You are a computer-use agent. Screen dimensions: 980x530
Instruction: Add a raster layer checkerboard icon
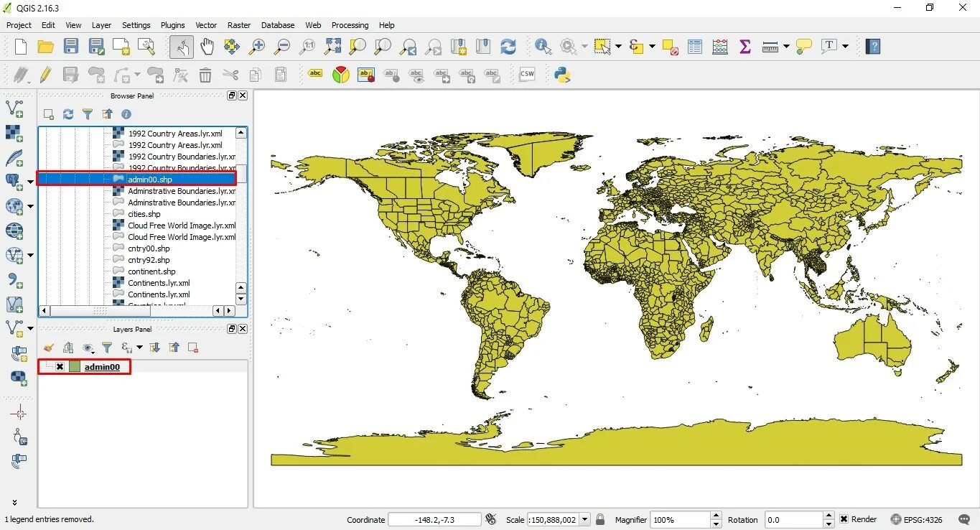tap(14, 134)
